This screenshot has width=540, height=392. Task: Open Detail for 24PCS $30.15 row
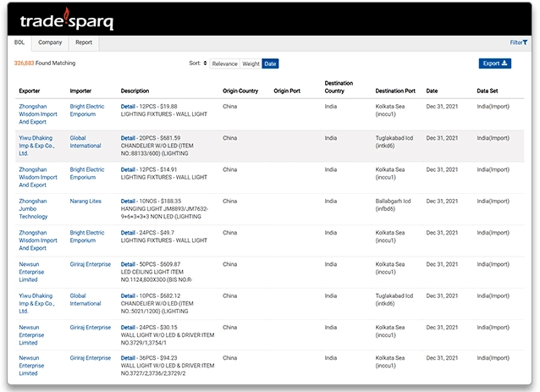click(128, 328)
